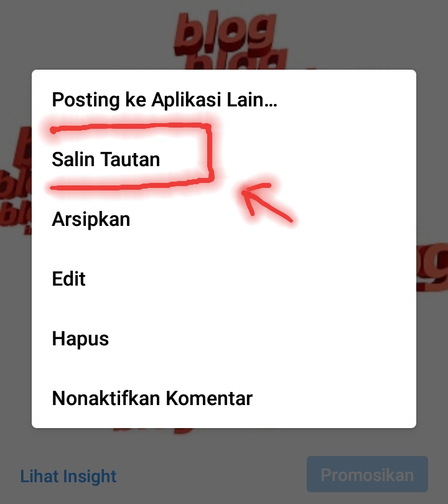Choose Salin Tautan to copy link
The image size is (448, 504).
(223, 159)
